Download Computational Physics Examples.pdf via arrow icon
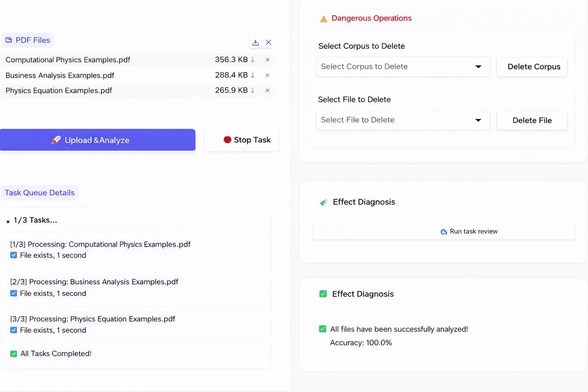The width and height of the screenshot is (588, 392). 253,60
